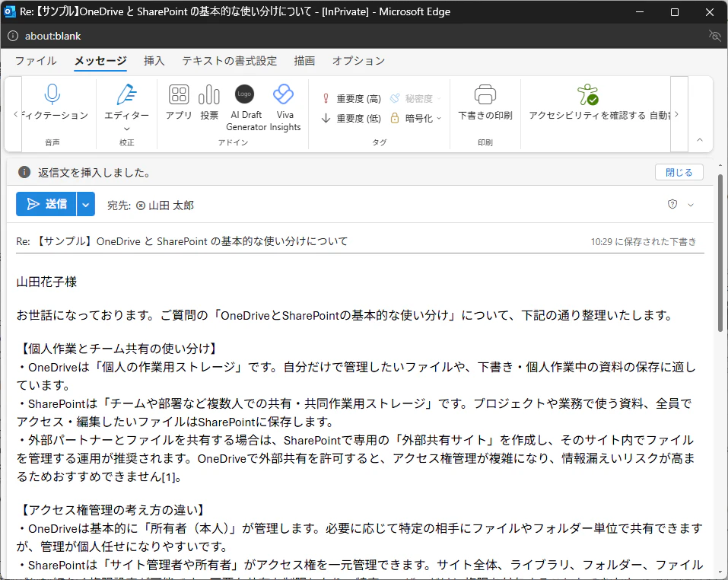Click the site info icon in address bar
Image resolution: width=728 pixels, height=580 pixels.
(13, 36)
